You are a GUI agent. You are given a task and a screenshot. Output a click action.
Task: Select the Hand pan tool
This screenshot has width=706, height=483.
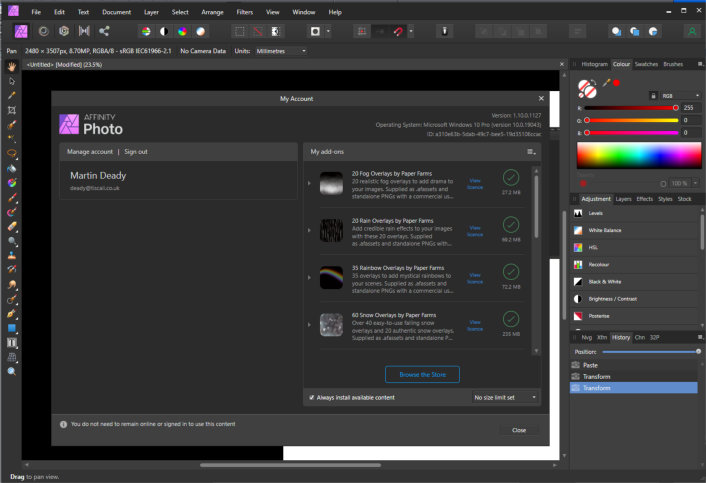[12, 67]
